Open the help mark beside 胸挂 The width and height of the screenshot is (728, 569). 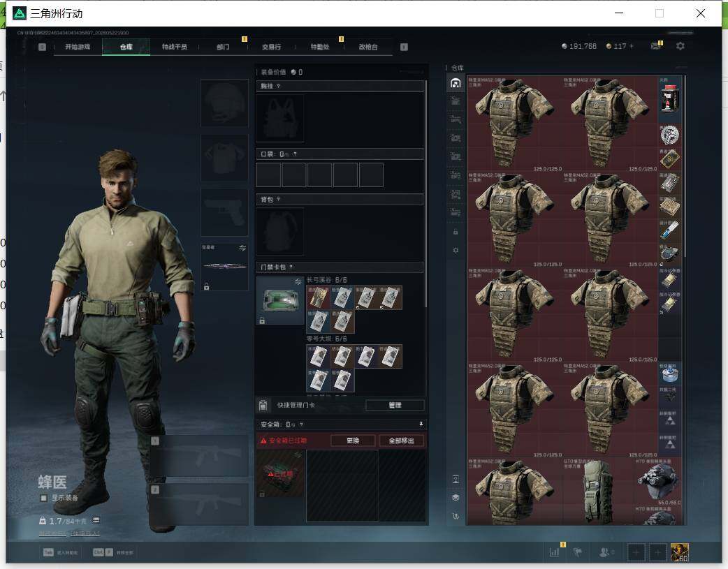click(x=278, y=87)
